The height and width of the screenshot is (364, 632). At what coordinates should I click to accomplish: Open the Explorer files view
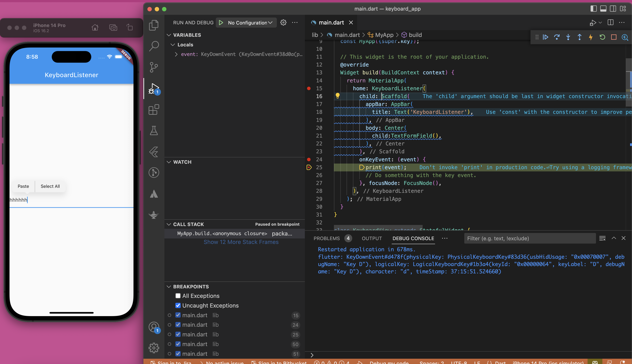pos(154,25)
